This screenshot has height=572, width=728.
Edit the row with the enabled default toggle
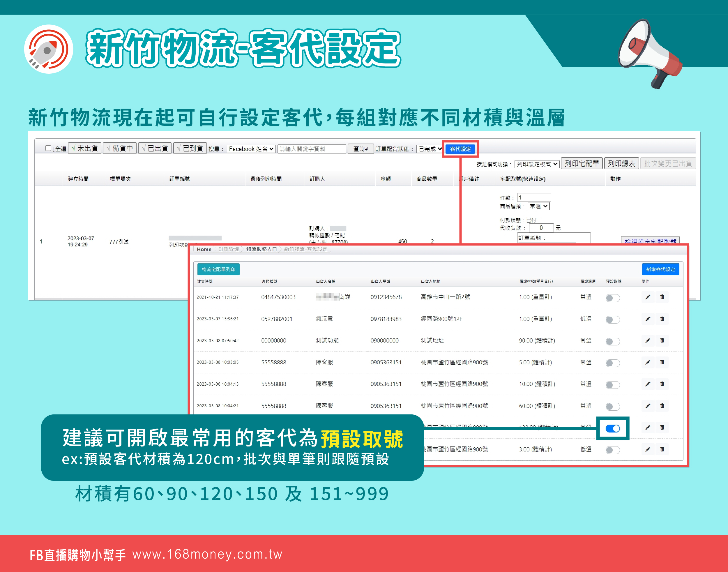tap(648, 428)
